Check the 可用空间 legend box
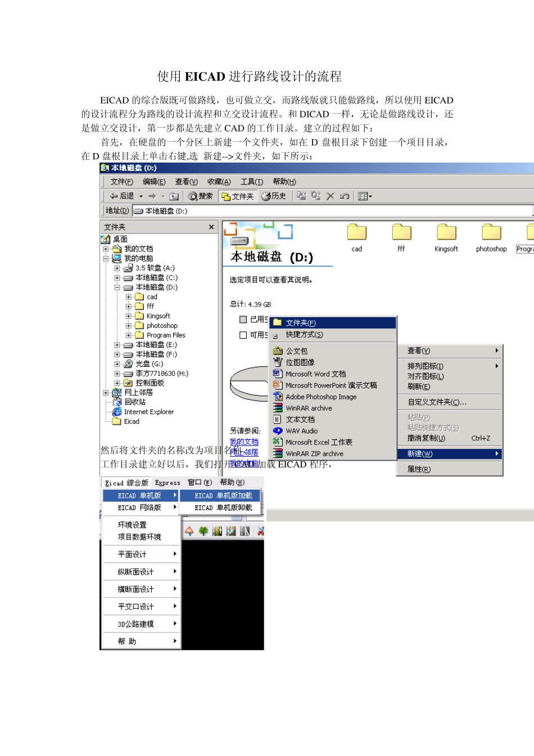534x756 pixels. (243, 335)
